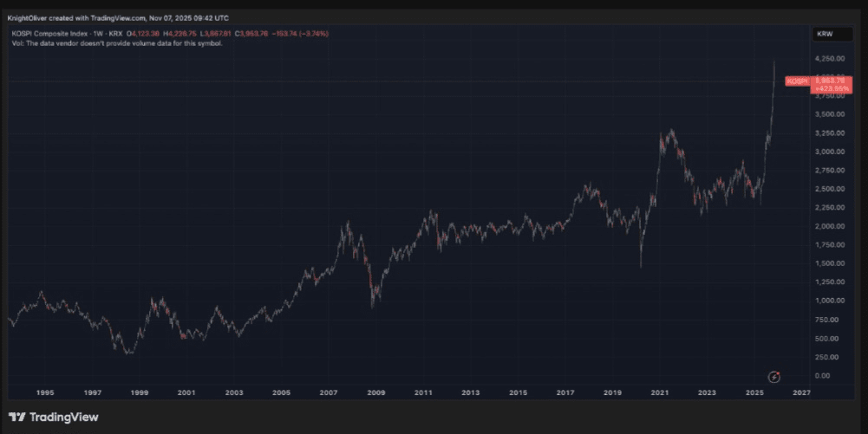Click the KOSPI red symbol label

[796, 81]
